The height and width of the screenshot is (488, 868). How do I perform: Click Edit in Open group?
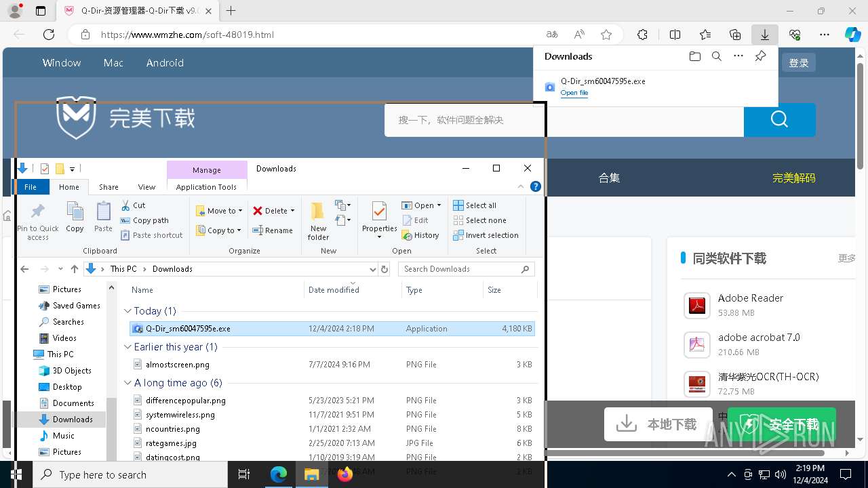click(x=415, y=220)
